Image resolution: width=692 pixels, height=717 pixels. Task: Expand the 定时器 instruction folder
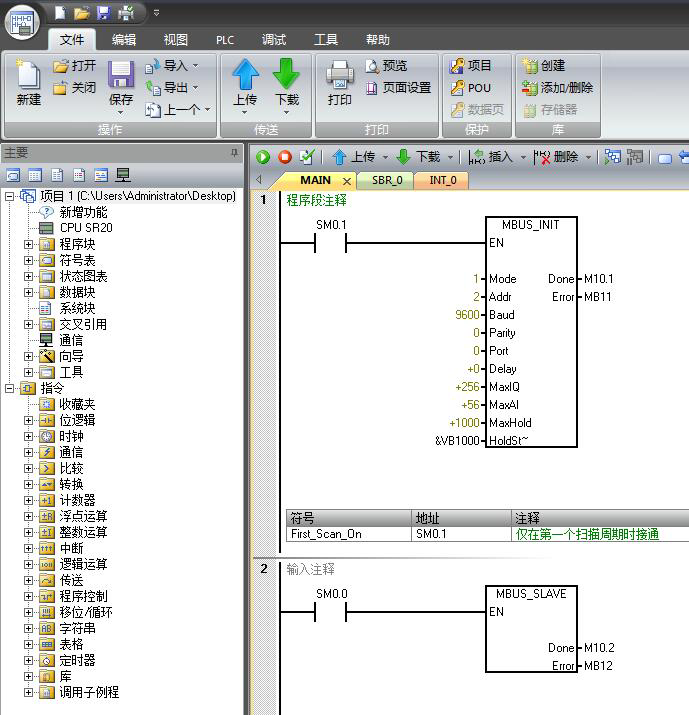click(x=29, y=660)
